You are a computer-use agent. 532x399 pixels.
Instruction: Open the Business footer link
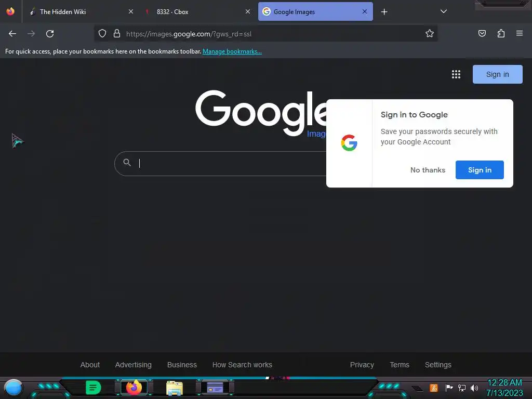click(182, 365)
